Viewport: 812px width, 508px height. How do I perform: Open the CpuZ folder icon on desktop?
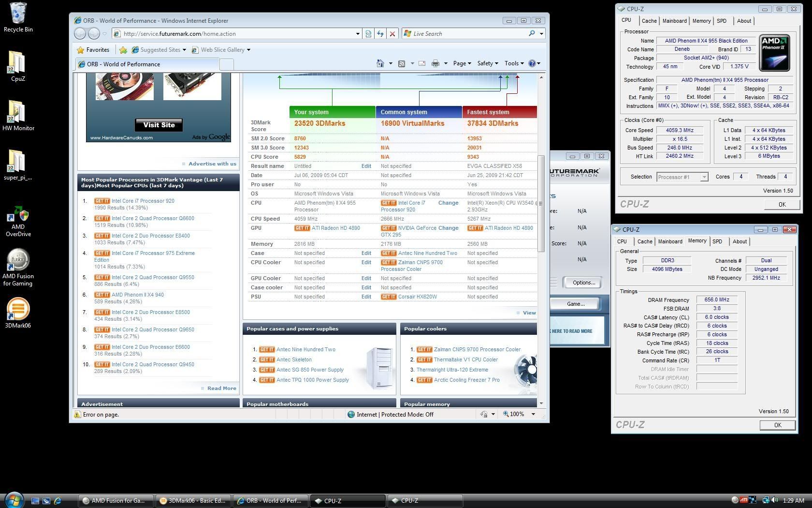(18, 66)
